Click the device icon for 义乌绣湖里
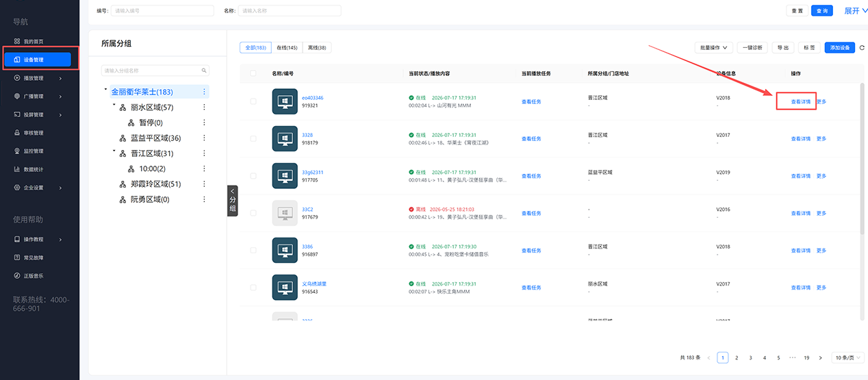The width and height of the screenshot is (868, 380). (285, 288)
